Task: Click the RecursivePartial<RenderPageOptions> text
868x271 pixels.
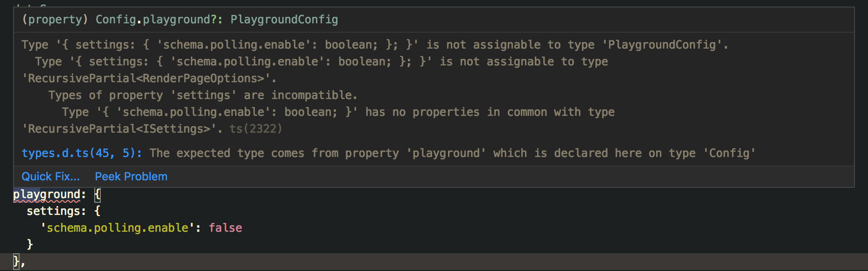Action: click(148, 78)
